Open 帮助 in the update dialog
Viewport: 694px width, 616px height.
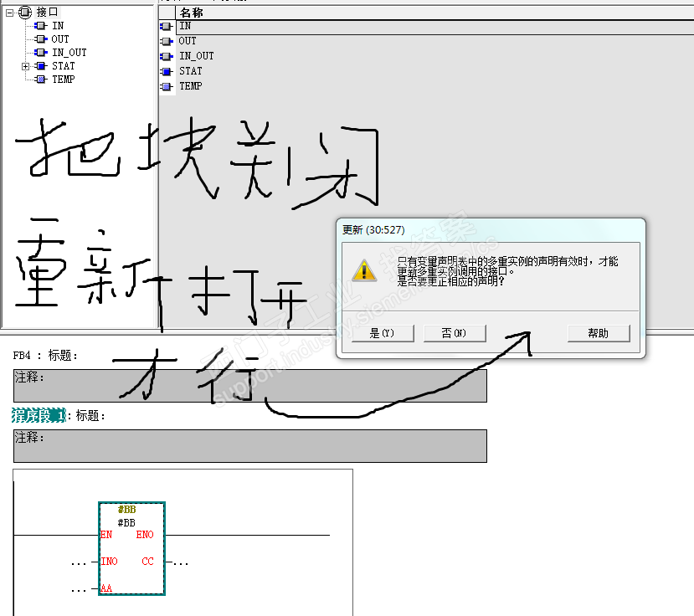pyautogui.click(x=599, y=333)
